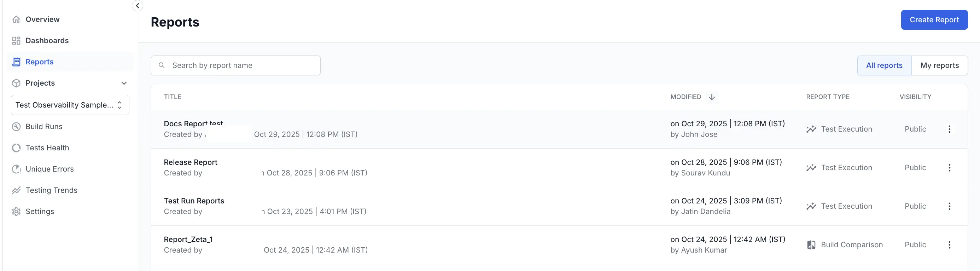Select the Testing Trends graph icon

tap(16, 190)
